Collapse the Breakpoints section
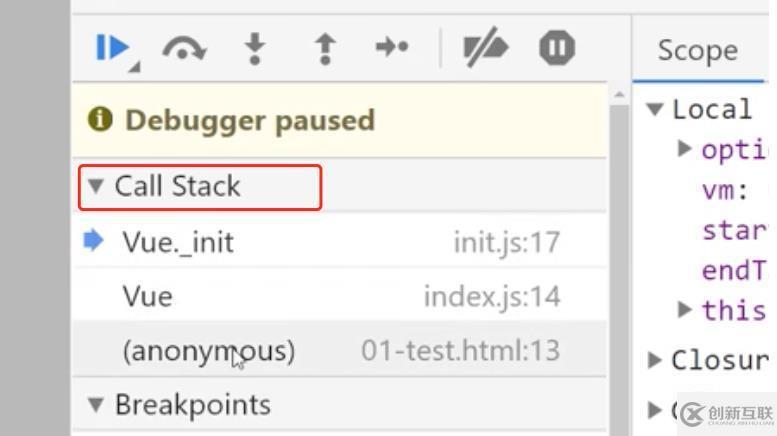The width and height of the screenshot is (777, 436). click(95, 404)
